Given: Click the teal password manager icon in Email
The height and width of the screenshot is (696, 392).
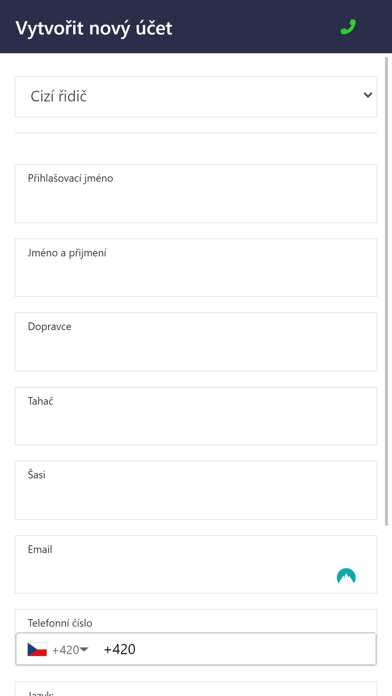Looking at the screenshot, I should [346, 576].
